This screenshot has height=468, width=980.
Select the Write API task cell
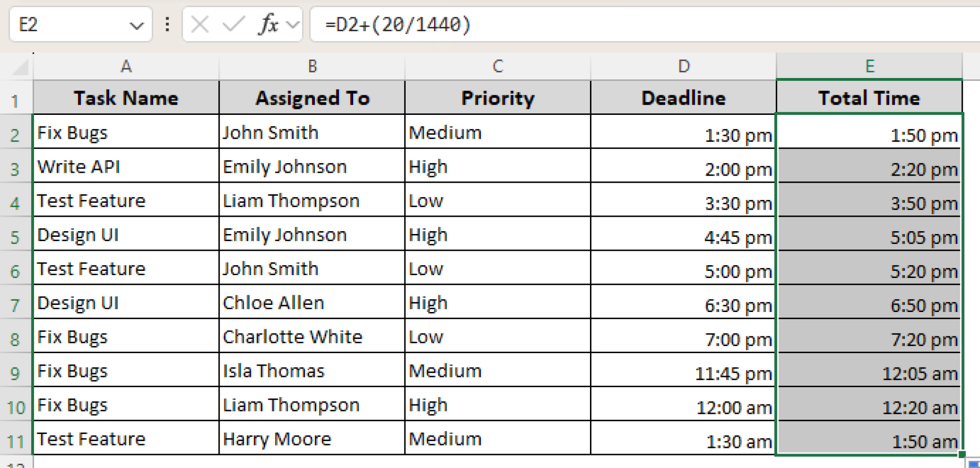(x=124, y=167)
